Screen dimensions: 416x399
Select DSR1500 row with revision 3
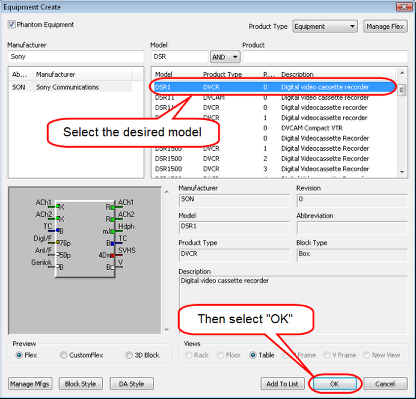coord(275,169)
